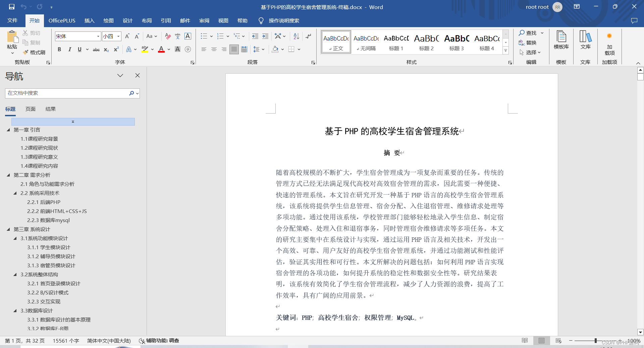This screenshot has height=348, width=644.
Task: Toggle character border button
Action: click(x=188, y=36)
